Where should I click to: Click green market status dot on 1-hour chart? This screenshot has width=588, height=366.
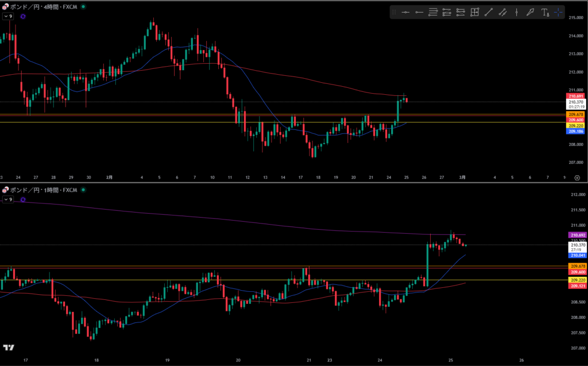[x=84, y=190]
